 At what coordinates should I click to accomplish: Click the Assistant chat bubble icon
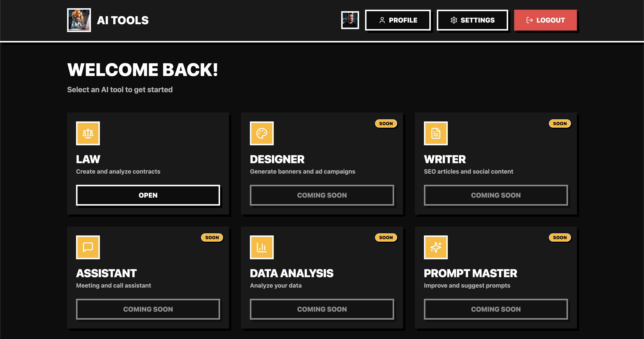(x=88, y=247)
